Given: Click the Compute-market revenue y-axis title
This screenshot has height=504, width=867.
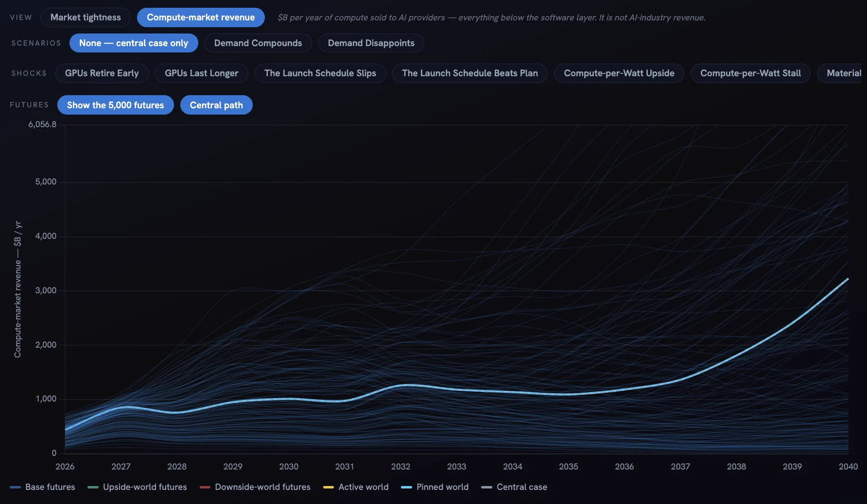Looking at the screenshot, I should tap(17, 289).
